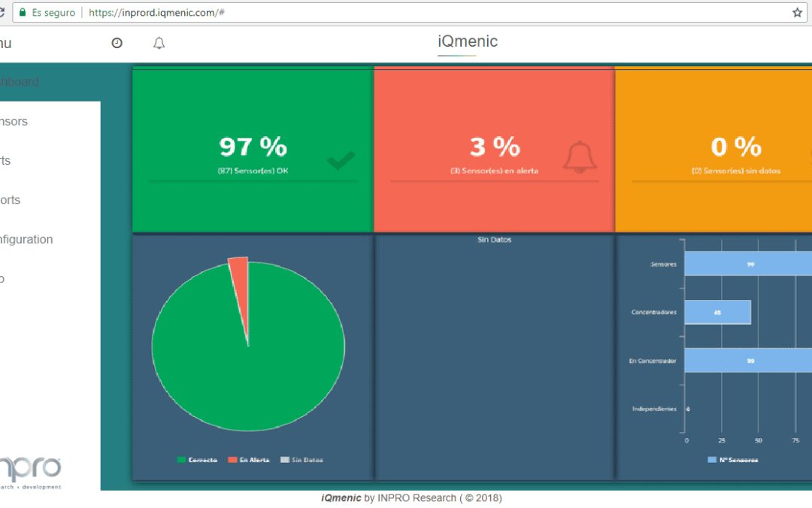This screenshot has height=508, width=812.
Task: Open the Sensors sidebar menu item
Action: [x=14, y=121]
